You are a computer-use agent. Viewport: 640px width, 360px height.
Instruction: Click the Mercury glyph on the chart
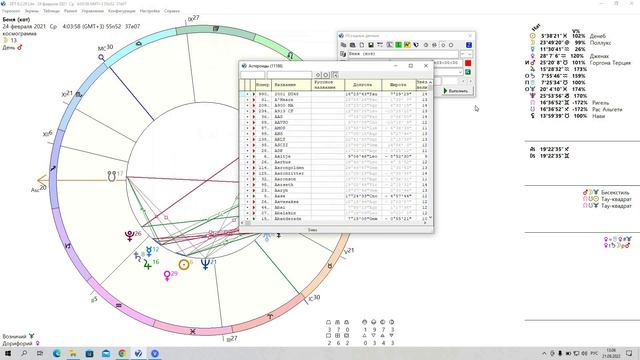coord(149,251)
